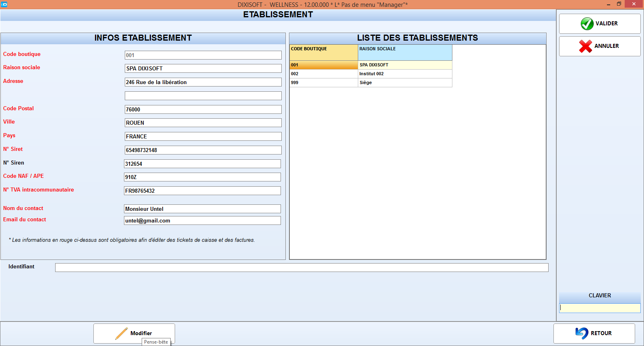
Task: Click the red cross Annuler icon
Action: coord(586,46)
